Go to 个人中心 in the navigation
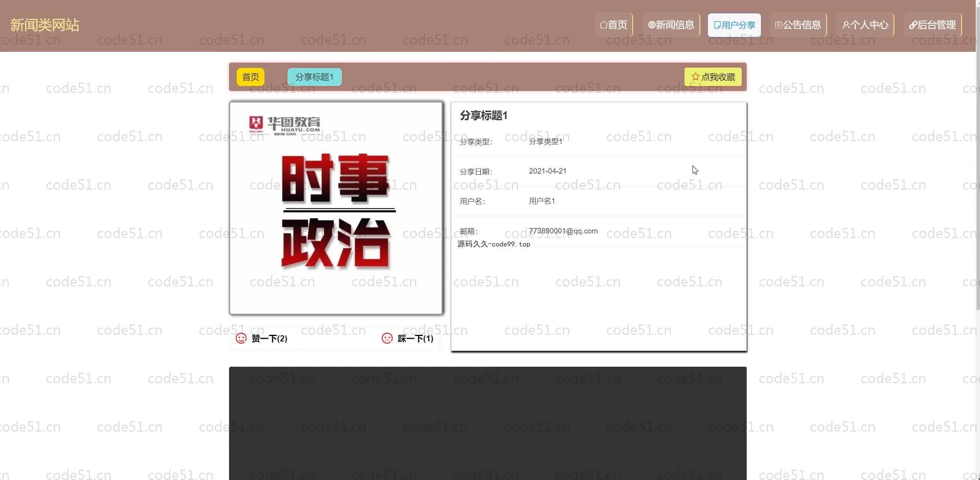 point(865,25)
